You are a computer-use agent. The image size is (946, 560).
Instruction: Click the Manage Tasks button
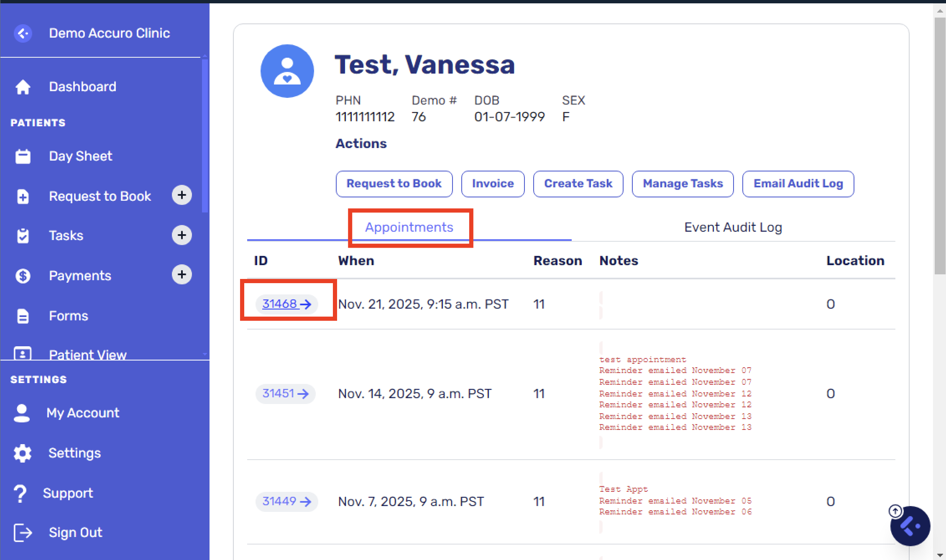pyautogui.click(x=683, y=184)
